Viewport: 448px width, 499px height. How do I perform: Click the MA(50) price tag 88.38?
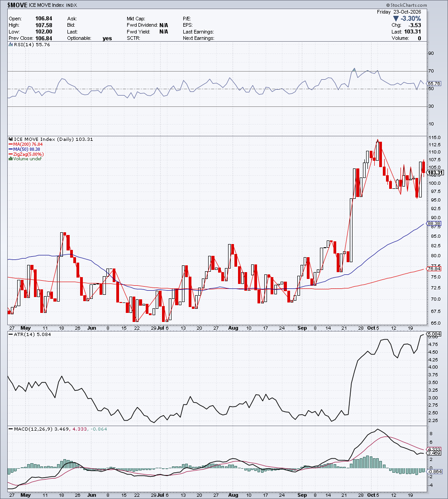[434, 224]
